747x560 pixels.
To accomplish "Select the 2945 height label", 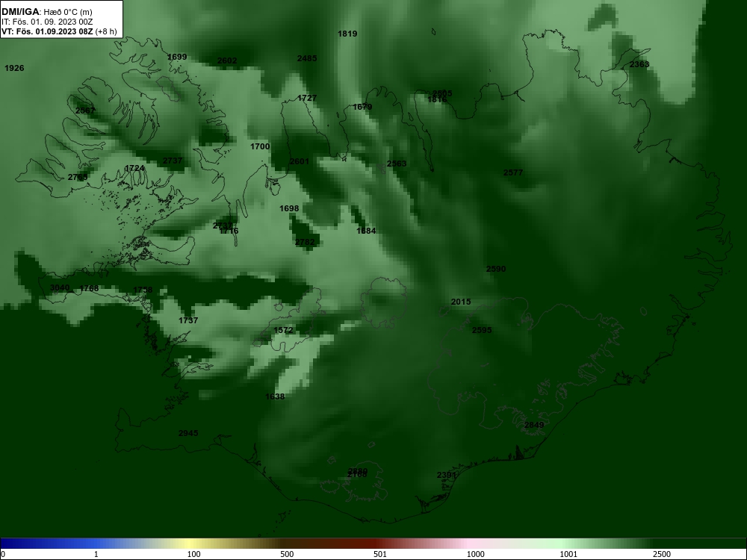I will click(188, 433).
